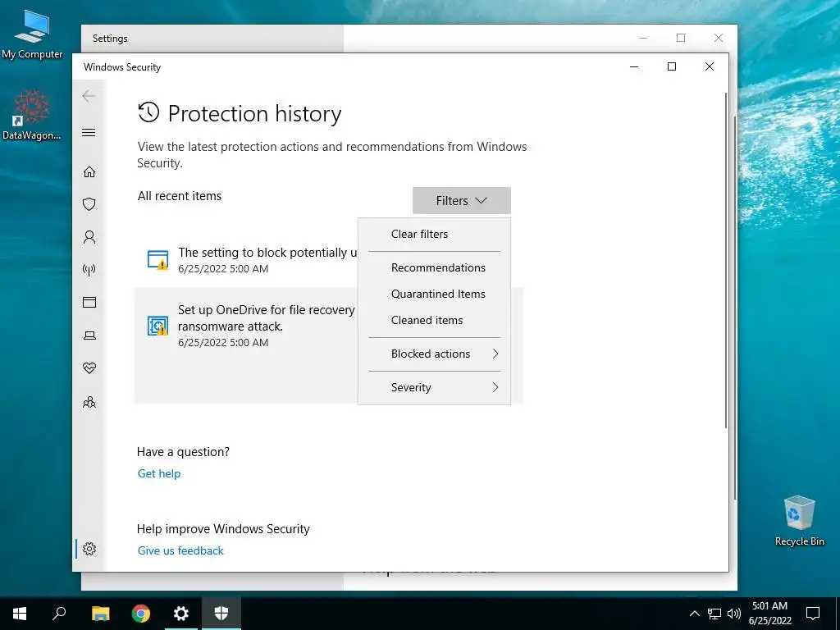Open Device performance & health heart icon
The image size is (840, 630).
[x=89, y=368]
